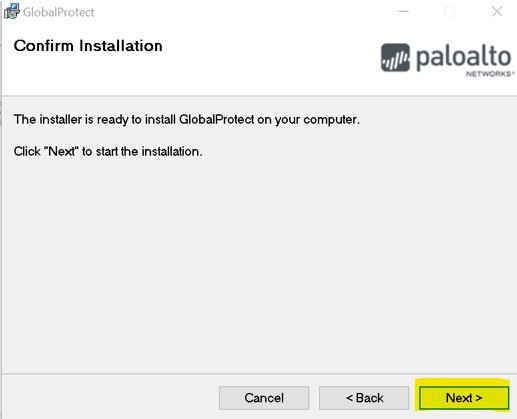
Task: Abort setup using the Cancel button
Action: (264, 398)
